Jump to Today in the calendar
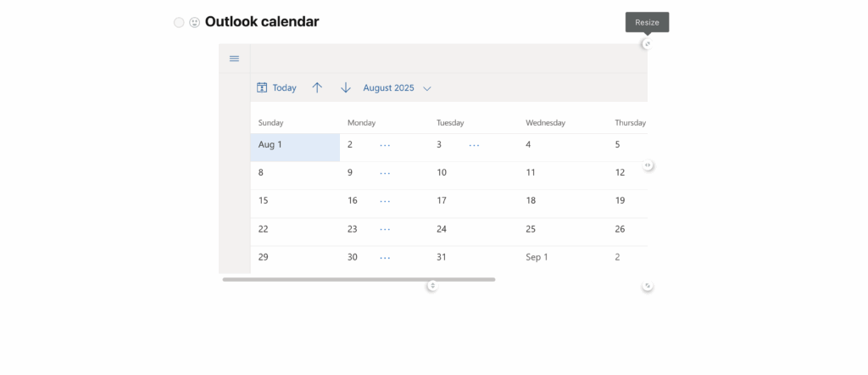Image resolution: width=868 pixels, height=375 pixels. (x=285, y=87)
